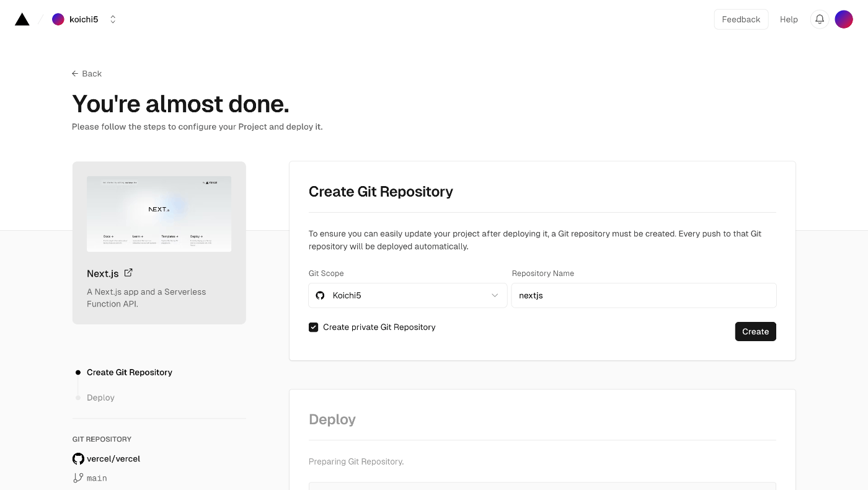This screenshot has height=490, width=868.
Task: Click the Vercel triangle logo
Action: (x=22, y=19)
